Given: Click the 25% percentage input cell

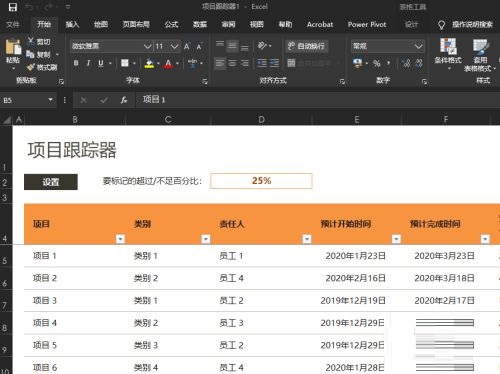Looking at the screenshot, I should click(261, 181).
